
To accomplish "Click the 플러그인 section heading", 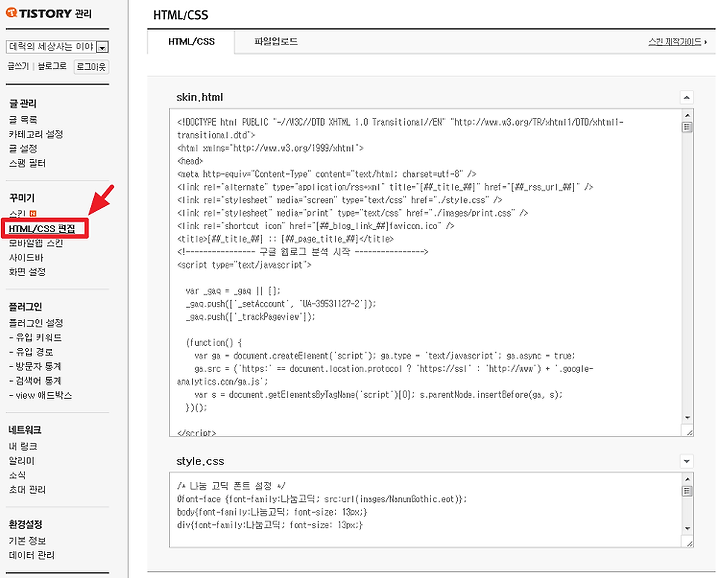I will click(26, 307).
